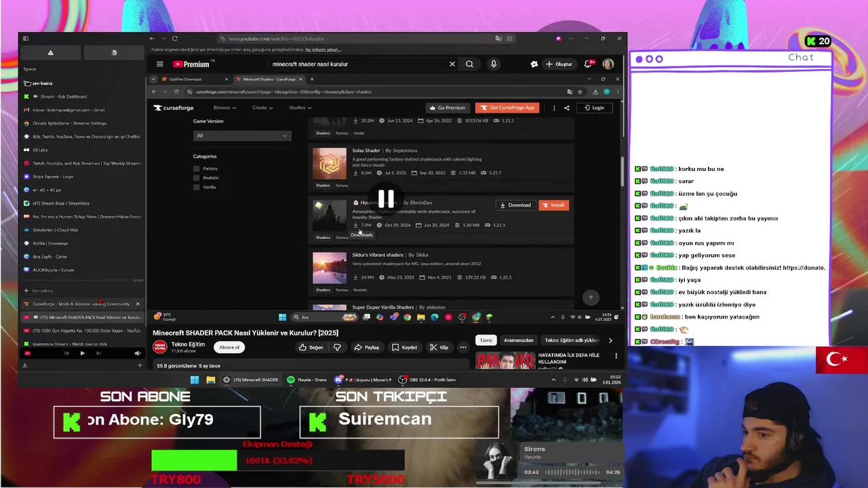Click Get CurseForge App button
This screenshot has height=488, width=868.
click(x=507, y=108)
